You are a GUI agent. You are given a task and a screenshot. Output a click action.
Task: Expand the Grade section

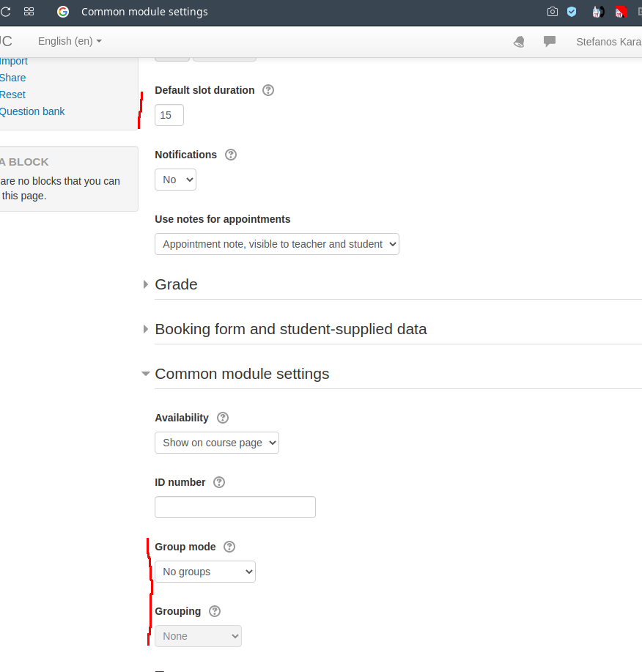pos(176,284)
